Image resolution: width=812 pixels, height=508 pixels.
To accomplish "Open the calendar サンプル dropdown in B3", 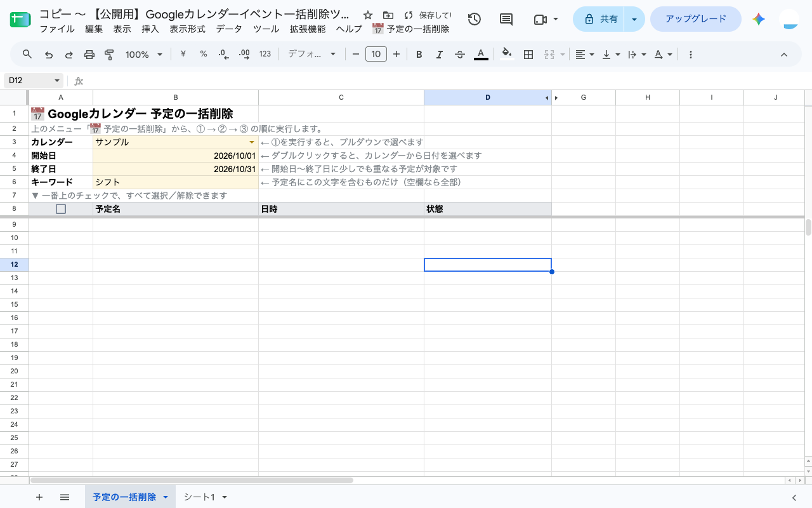I will (252, 142).
